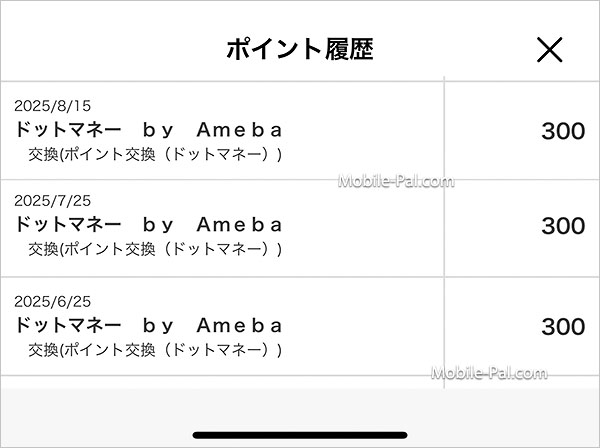Click the 300 points value for 2025/8/15
The height and width of the screenshot is (448, 600).
(563, 131)
